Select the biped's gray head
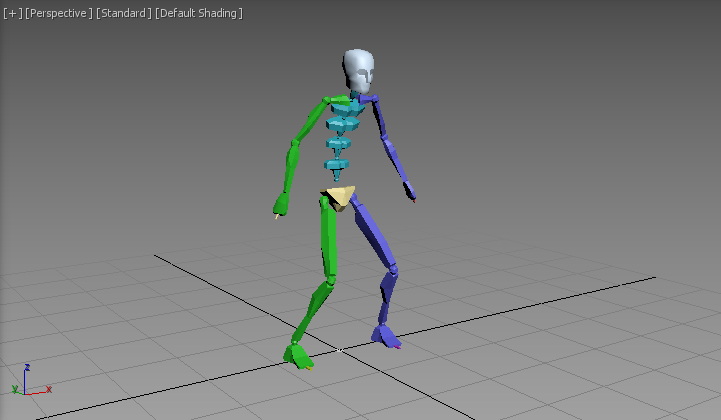Viewport: 721px width, 420px height. pyautogui.click(x=359, y=70)
